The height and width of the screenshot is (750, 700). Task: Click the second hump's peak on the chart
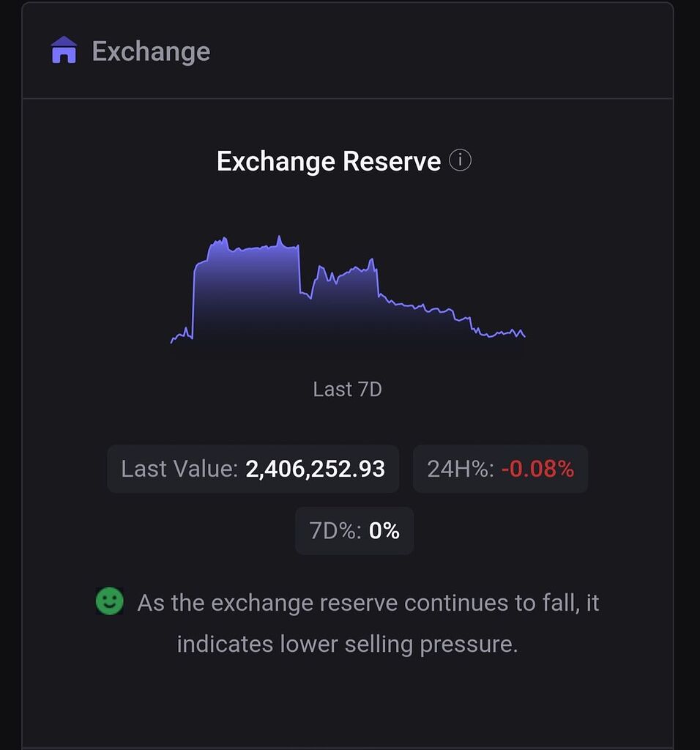click(371, 260)
